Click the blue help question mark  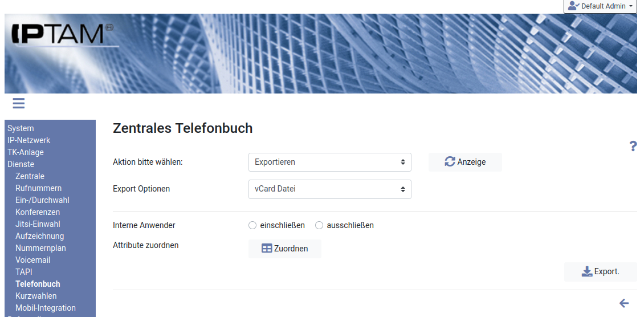coord(633,146)
